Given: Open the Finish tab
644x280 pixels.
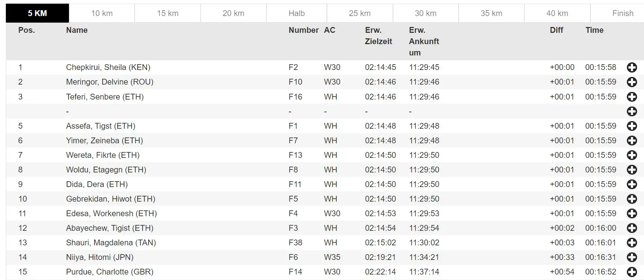Looking at the screenshot, I should pos(622,13).
